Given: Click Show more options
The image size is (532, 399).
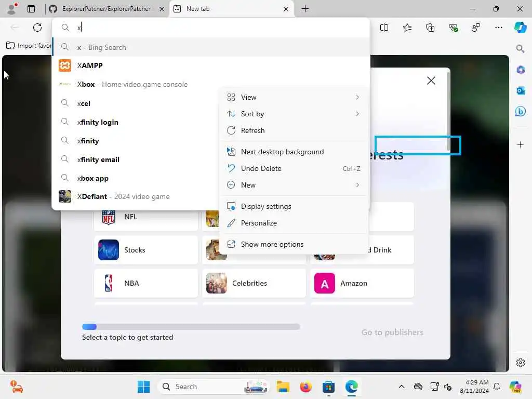Looking at the screenshot, I should coord(294,245).
